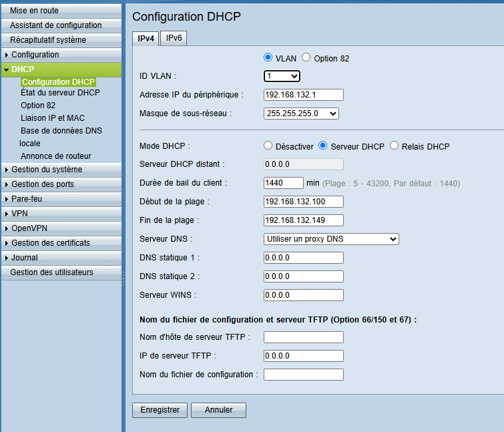The image size is (504, 432).
Task: Select the Désactiver DHCP mode
Action: [268, 146]
